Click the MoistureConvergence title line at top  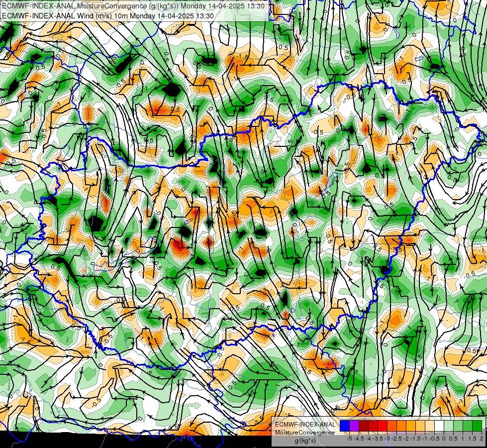coord(133,6)
